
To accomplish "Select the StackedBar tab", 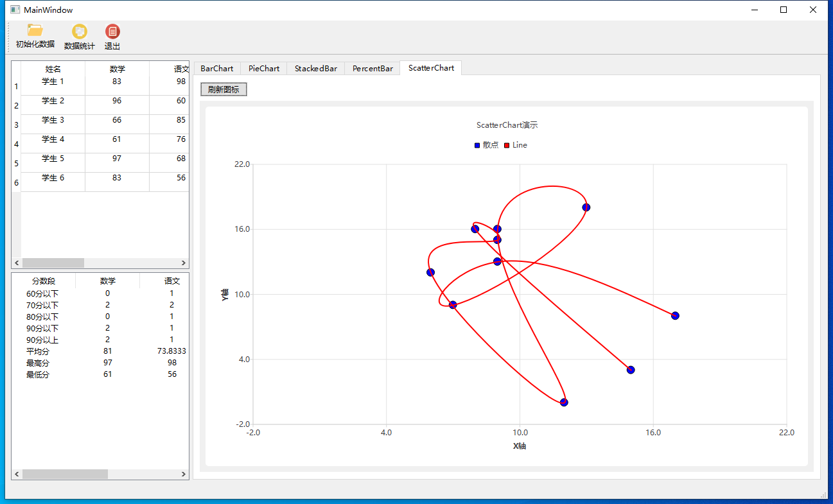I will [x=315, y=68].
